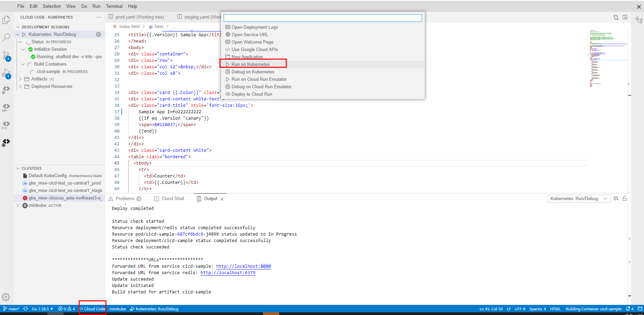
Task: Open the Selection menu
Action: tap(52, 6)
